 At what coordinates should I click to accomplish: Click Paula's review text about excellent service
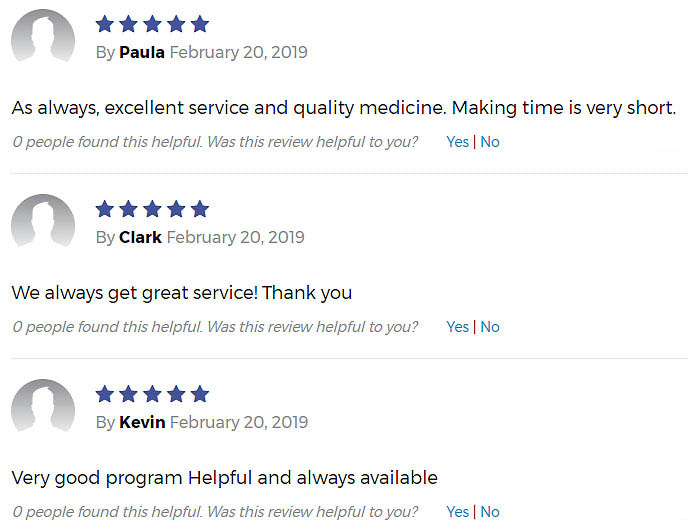pos(344,108)
